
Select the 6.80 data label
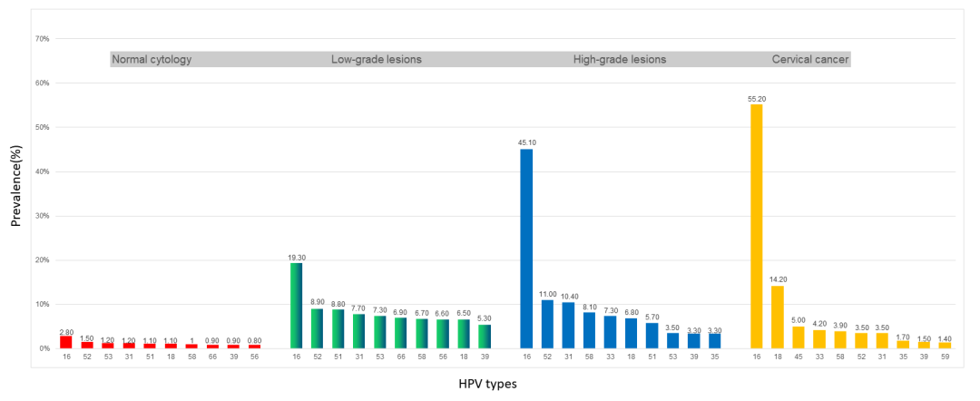coord(632,312)
